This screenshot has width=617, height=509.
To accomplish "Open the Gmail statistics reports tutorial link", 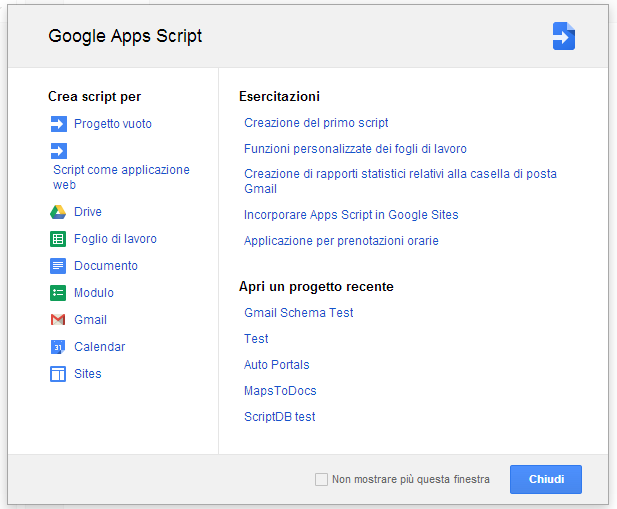I will (400, 181).
